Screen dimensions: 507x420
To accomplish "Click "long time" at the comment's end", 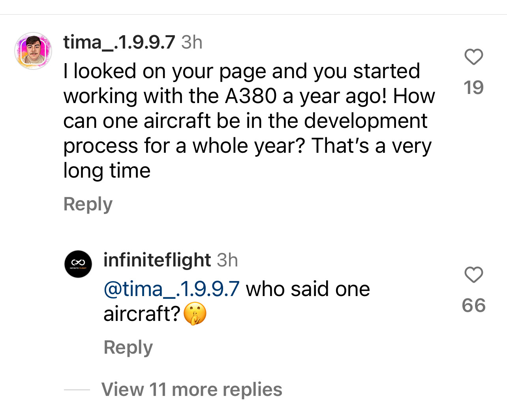I will [107, 171].
